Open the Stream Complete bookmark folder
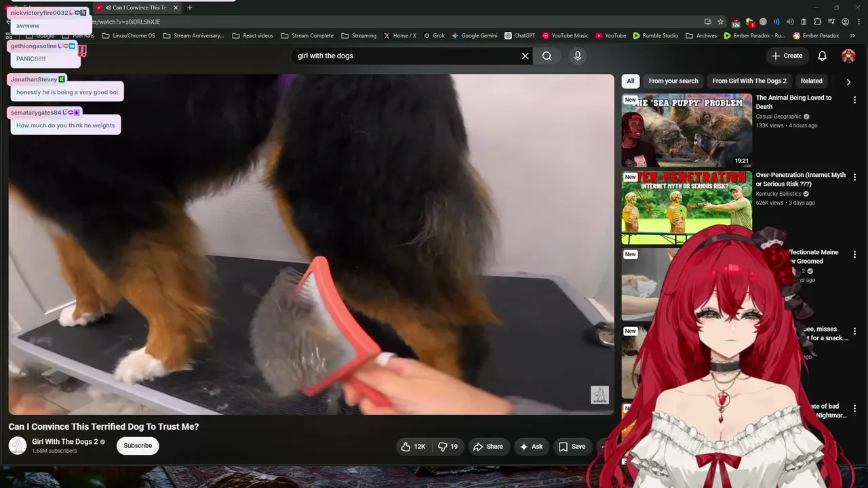Image resolution: width=868 pixels, height=488 pixels. [307, 36]
